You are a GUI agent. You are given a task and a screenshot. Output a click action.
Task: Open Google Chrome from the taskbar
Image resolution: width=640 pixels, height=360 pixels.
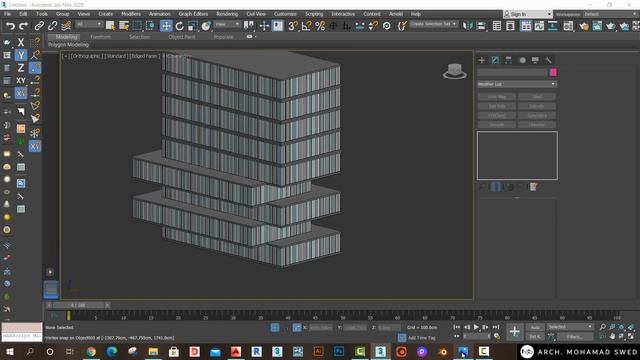click(91, 351)
